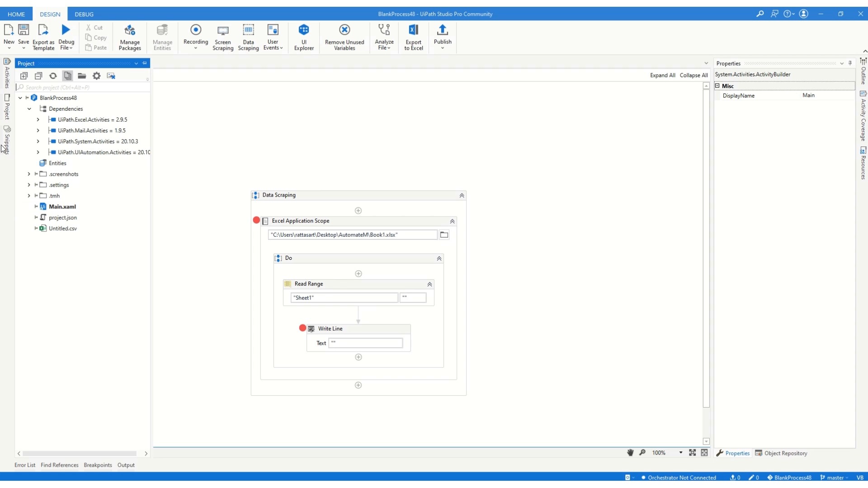Run Debug File play button
This screenshot has height=488, width=868.
coord(66,30)
